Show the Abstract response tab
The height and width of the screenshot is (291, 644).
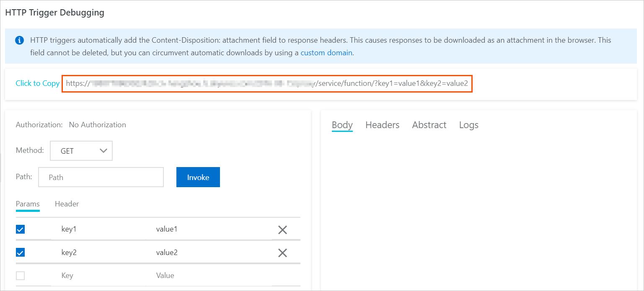[429, 125]
